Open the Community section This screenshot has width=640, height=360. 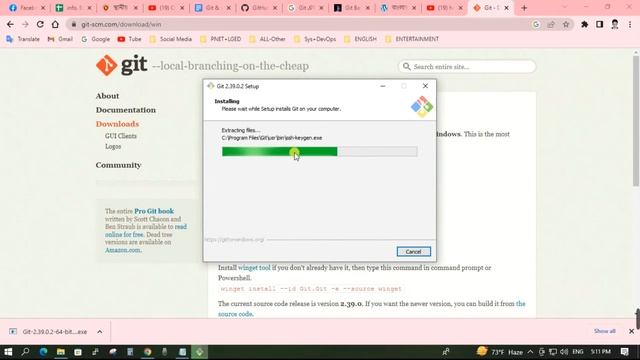pyautogui.click(x=118, y=165)
